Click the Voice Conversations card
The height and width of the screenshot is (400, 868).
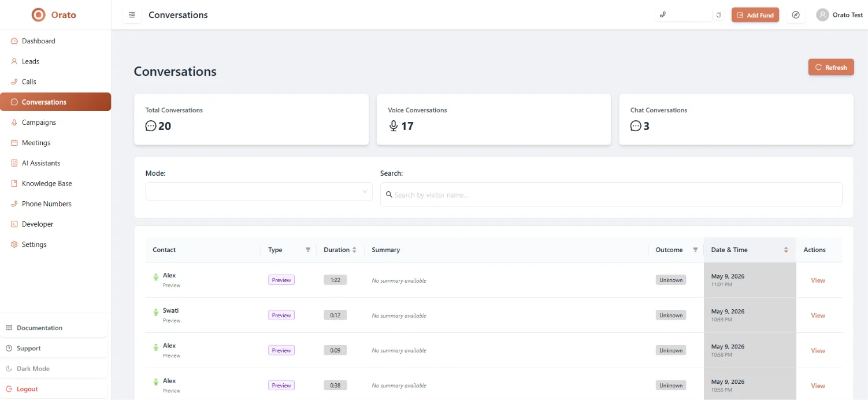pos(494,120)
